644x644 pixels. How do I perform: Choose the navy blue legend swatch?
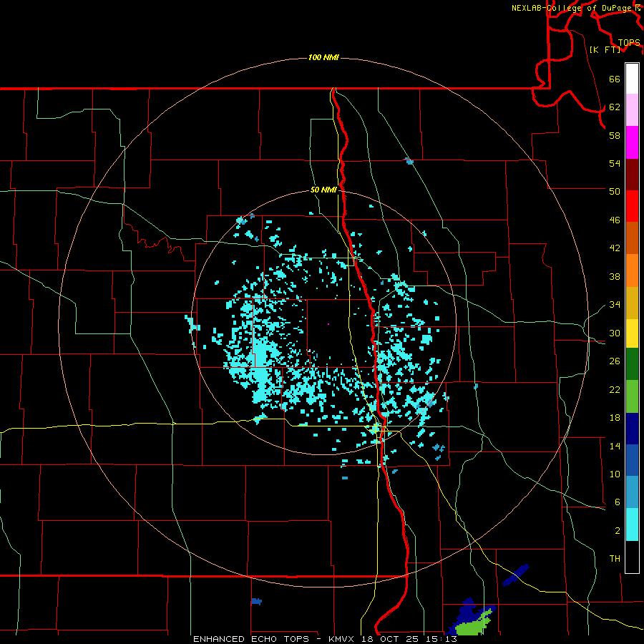(632, 429)
